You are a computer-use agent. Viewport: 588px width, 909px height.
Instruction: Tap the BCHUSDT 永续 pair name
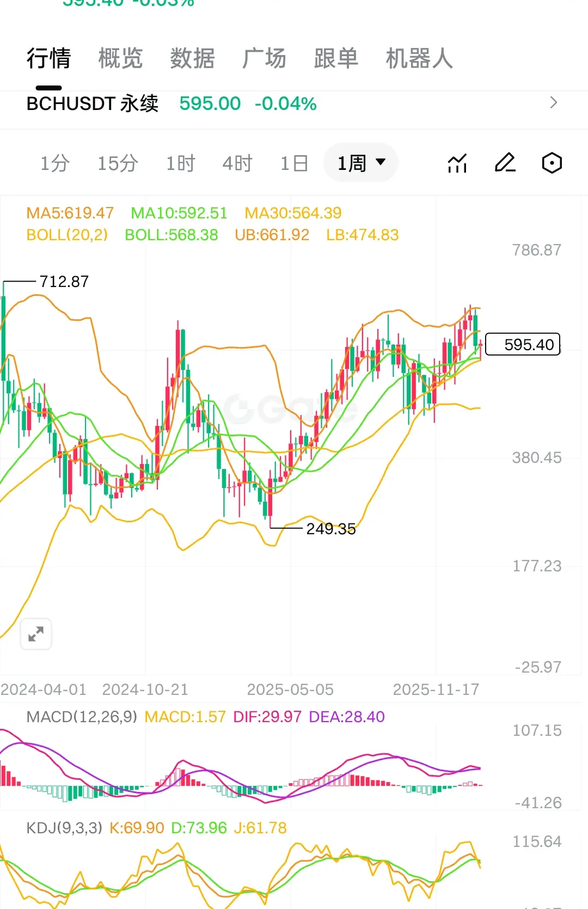click(x=93, y=103)
